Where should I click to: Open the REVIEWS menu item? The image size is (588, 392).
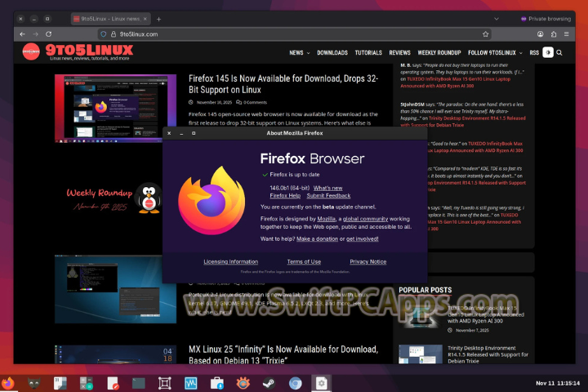(x=399, y=53)
